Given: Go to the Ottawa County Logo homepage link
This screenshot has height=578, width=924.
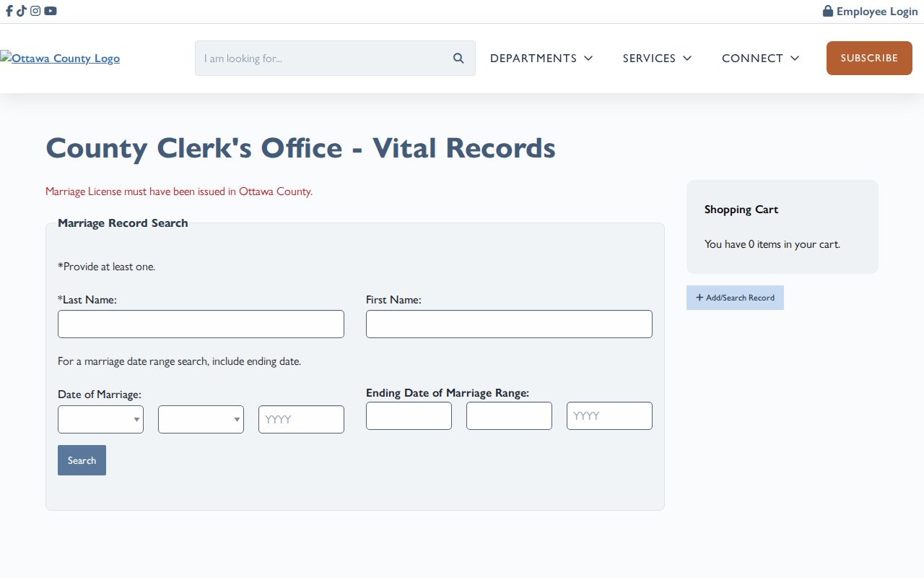Looking at the screenshot, I should click(60, 59).
